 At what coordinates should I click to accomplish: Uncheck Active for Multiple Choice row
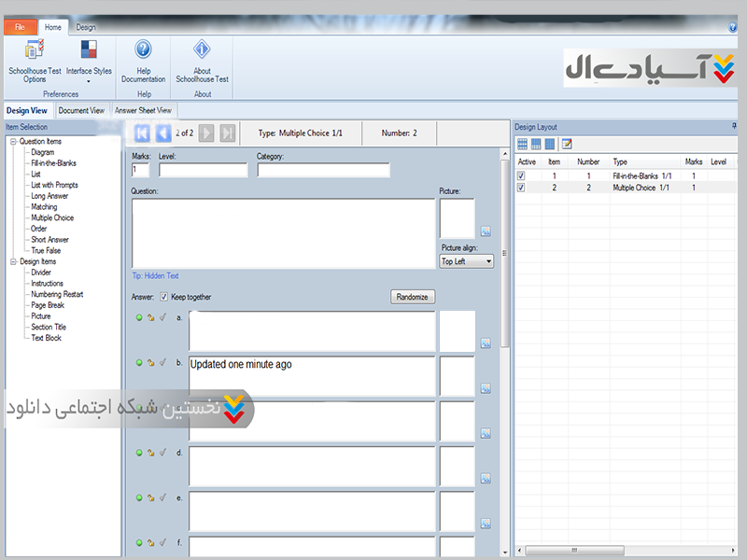coord(521,188)
